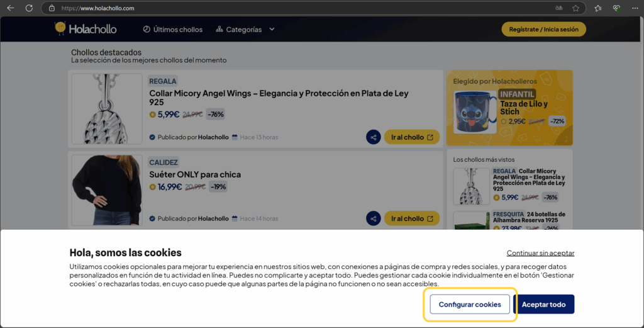Open the browser favorites list icon
This screenshot has height=328, width=644.
597,8
